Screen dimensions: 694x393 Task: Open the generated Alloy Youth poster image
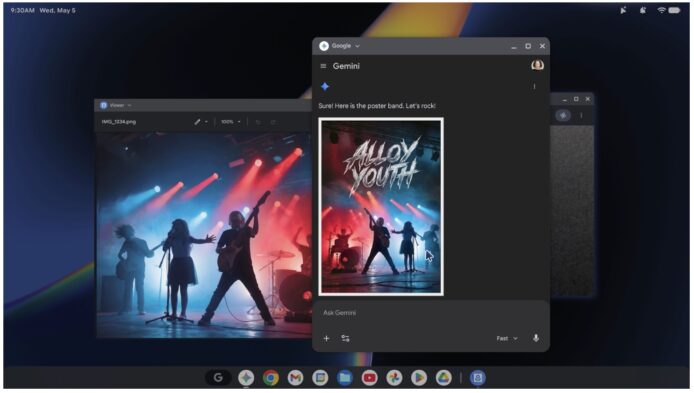[381, 207]
